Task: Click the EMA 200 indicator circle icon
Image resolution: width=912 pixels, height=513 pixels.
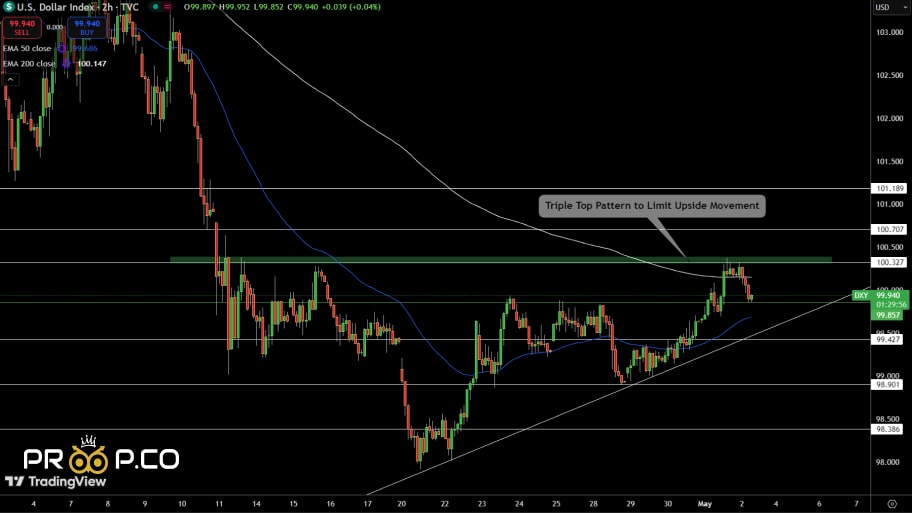Action: 68,63
